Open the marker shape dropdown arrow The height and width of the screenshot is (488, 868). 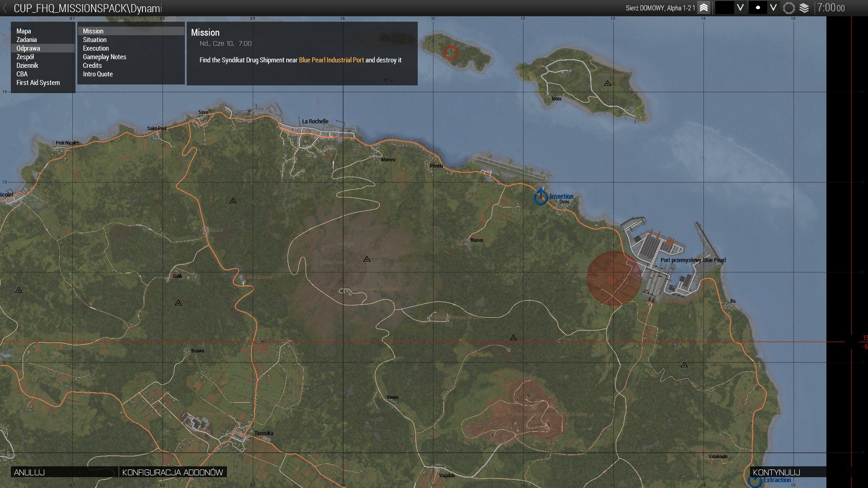773,8
